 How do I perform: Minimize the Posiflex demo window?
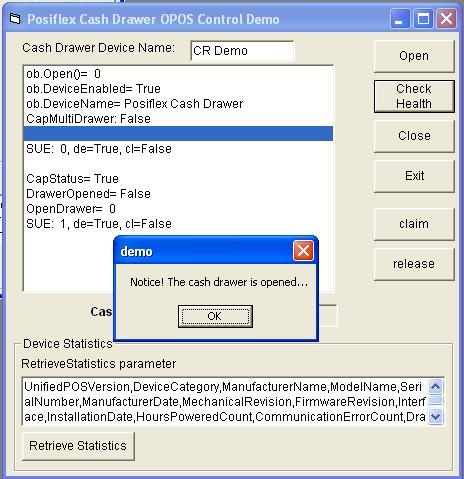click(399, 19)
